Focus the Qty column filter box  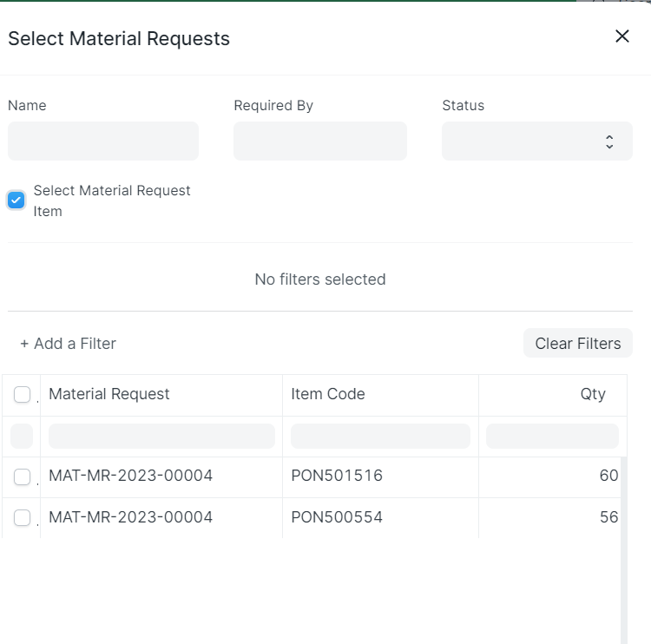pyautogui.click(x=552, y=436)
